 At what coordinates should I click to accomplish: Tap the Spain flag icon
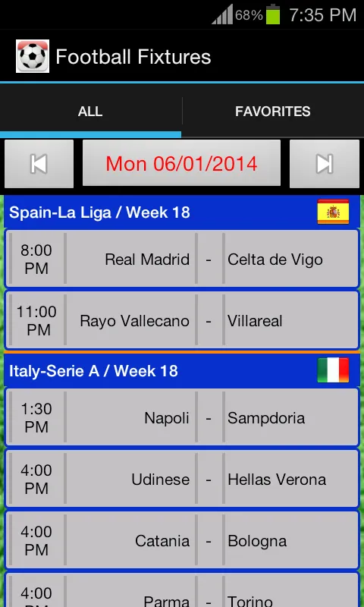333,212
